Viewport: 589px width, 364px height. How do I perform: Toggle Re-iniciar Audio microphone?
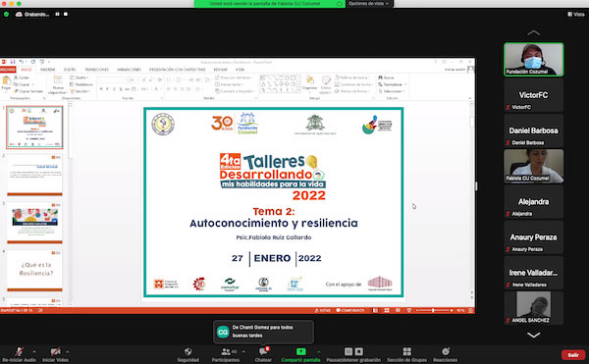(x=19, y=351)
